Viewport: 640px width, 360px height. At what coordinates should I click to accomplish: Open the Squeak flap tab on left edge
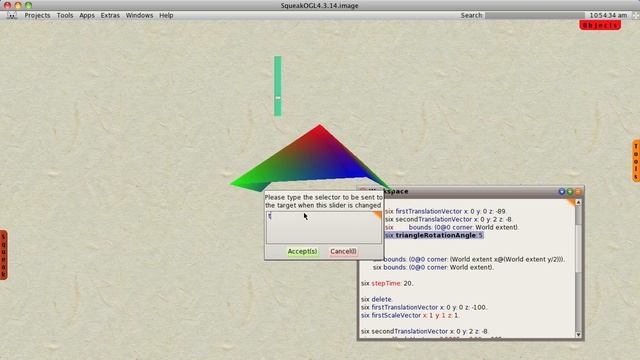(4, 255)
